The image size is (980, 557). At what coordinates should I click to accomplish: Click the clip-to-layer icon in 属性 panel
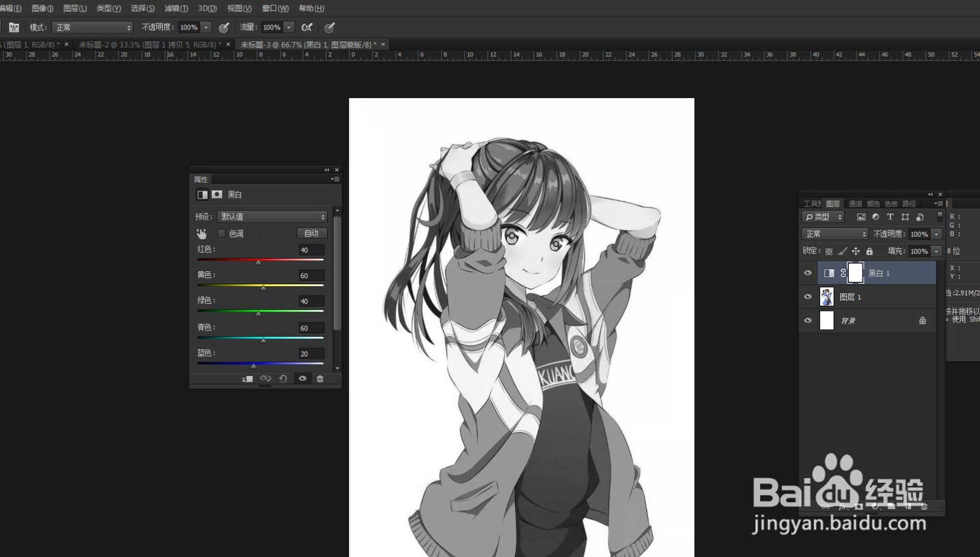tap(247, 379)
